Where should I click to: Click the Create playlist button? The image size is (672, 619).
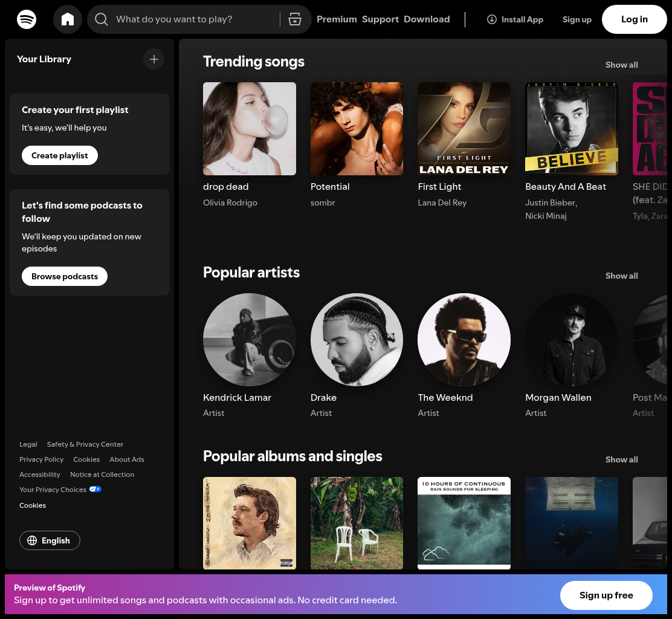point(60,155)
